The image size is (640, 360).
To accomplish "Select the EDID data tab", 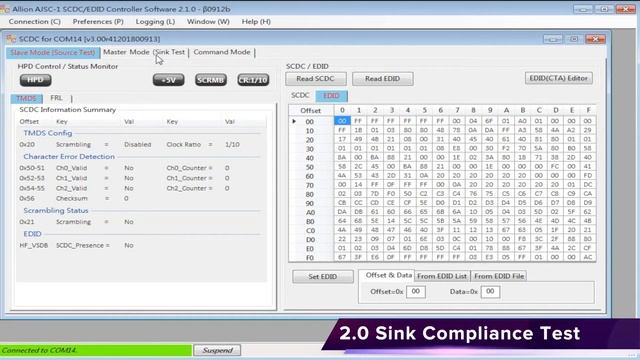I will (x=331, y=96).
